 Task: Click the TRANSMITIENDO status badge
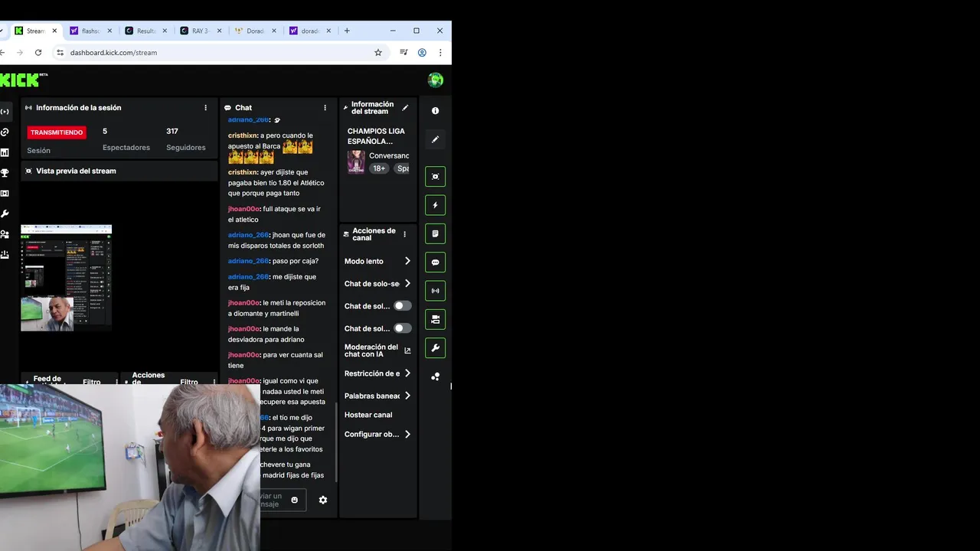click(57, 132)
